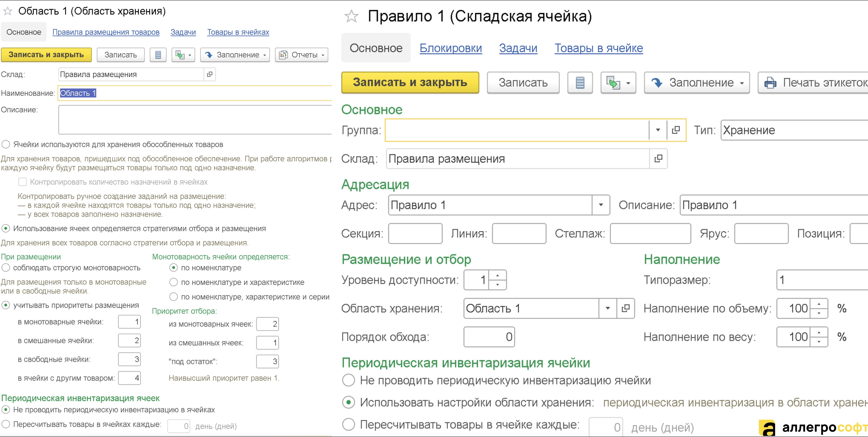The height and width of the screenshot is (437, 868).
Task: Open create-based-on icon menu in Правило 1 toolbar
Action: 618,82
